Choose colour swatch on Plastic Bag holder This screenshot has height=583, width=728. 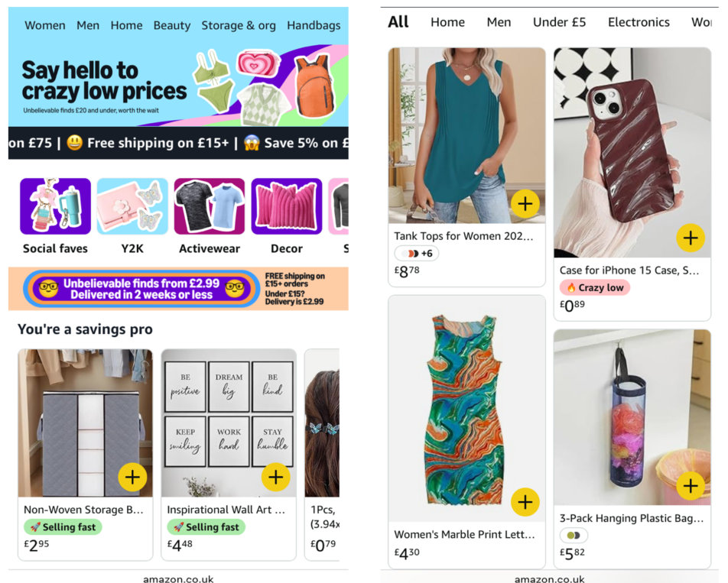tap(574, 535)
